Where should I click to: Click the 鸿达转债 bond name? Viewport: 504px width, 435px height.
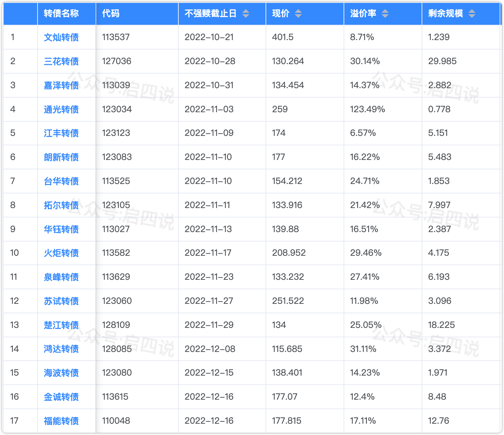pyautogui.click(x=61, y=349)
